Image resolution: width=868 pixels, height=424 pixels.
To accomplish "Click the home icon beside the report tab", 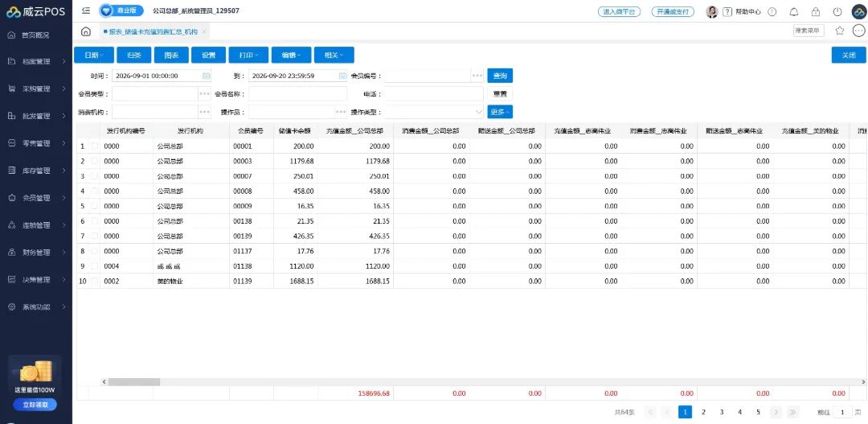I will (86, 31).
